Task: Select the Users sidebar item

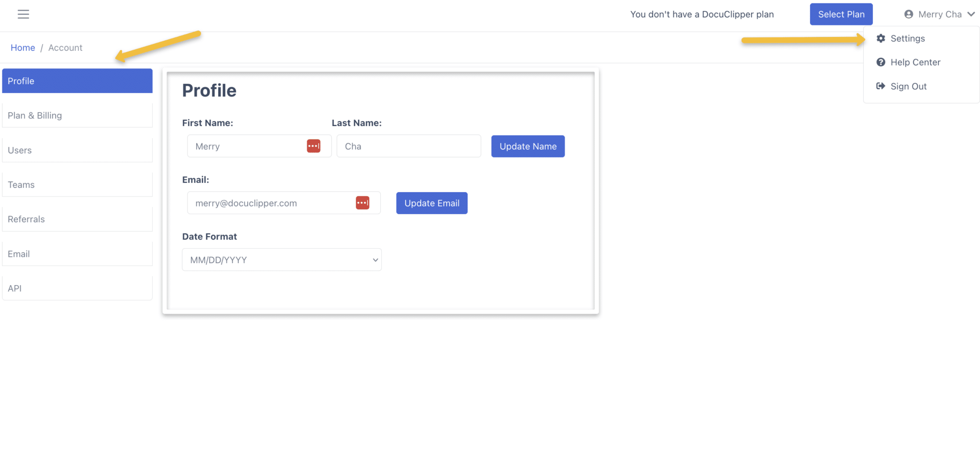Action: tap(19, 150)
